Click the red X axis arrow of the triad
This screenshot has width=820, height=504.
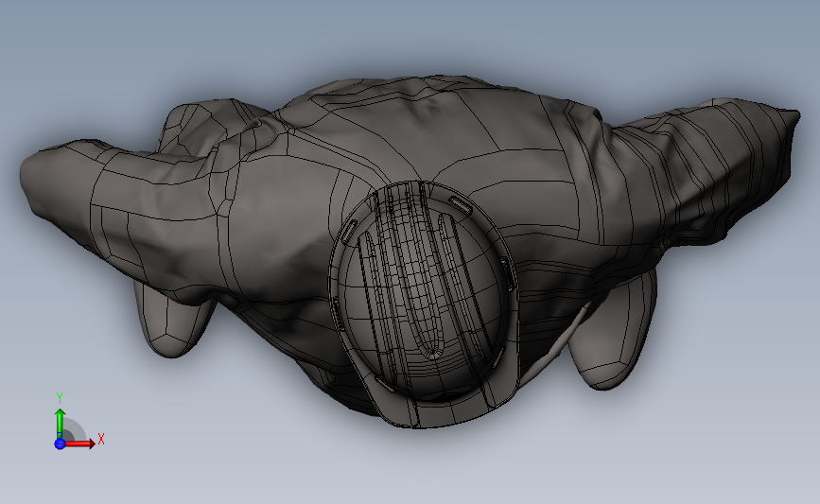click(80, 443)
